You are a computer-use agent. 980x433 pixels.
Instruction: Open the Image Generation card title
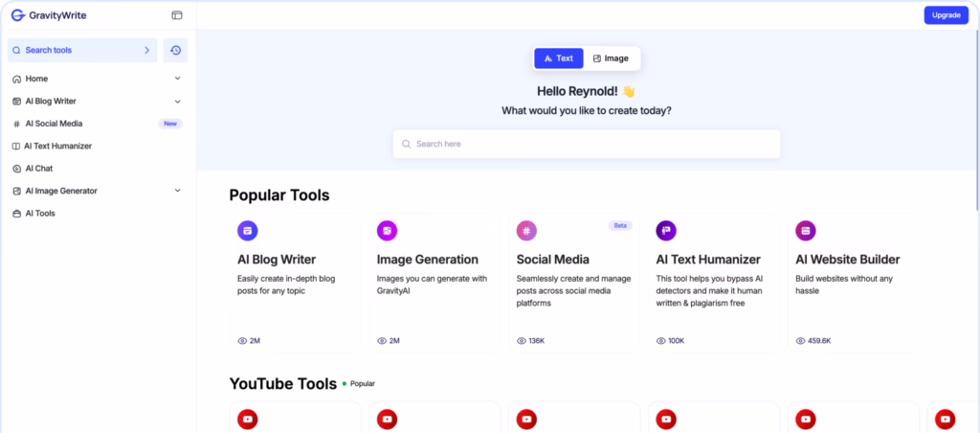pos(428,259)
